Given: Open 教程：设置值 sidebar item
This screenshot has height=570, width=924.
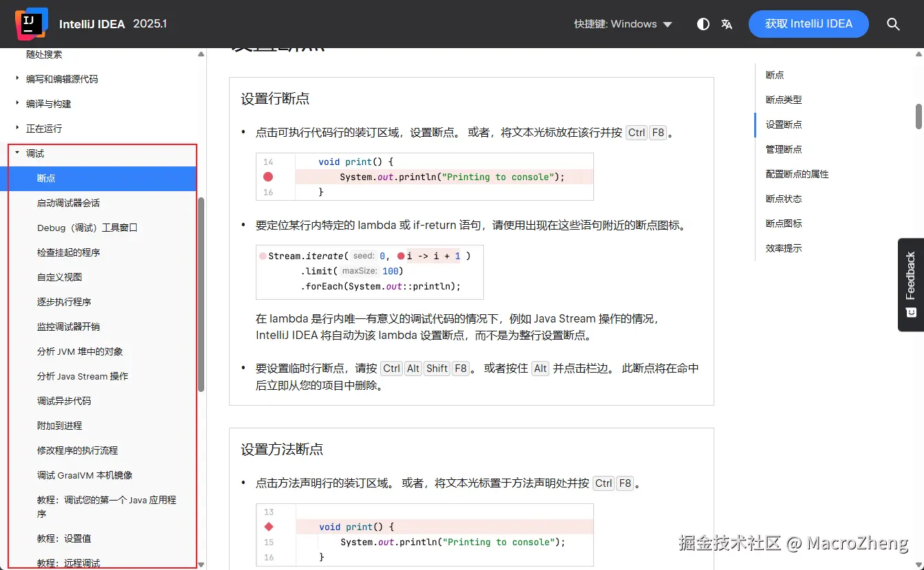Looking at the screenshot, I should coord(64,538).
